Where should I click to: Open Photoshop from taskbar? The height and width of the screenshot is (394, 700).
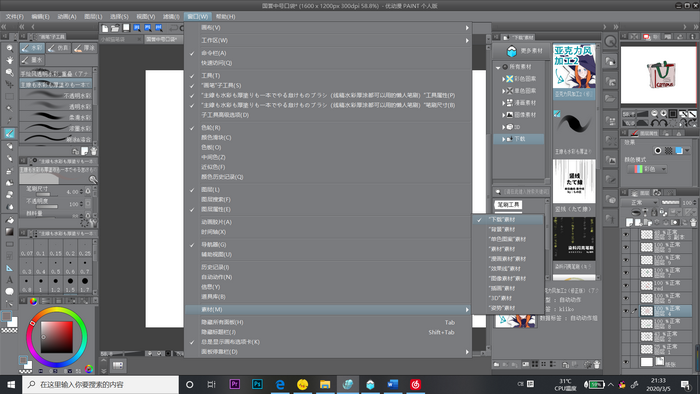coord(257,384)
